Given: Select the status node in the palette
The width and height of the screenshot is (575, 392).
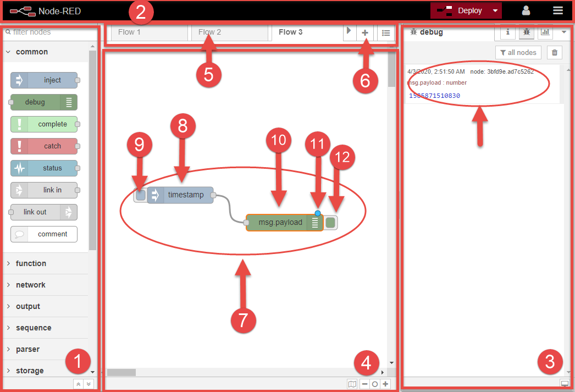Looking at the screenshot, I should (x=44, y=168).
